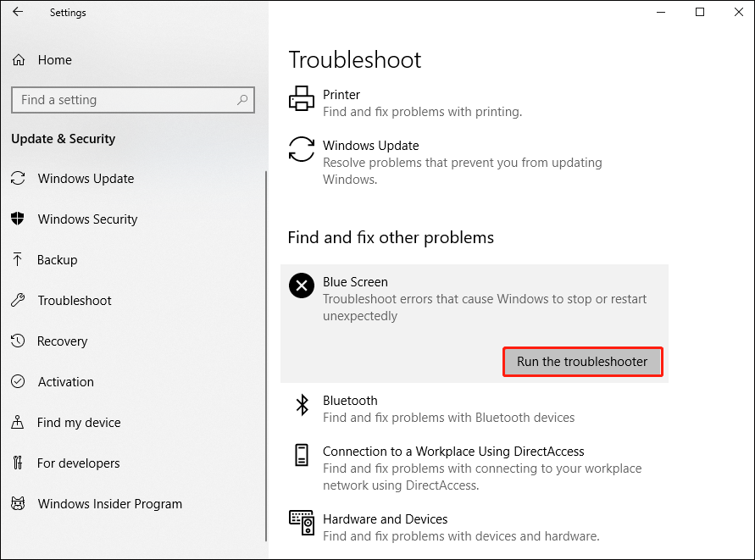Image resolution: width=755 pixels, height=560 pixels.
Task: Click the sidebar vertical scrollbar
Action: pos(266,357)
